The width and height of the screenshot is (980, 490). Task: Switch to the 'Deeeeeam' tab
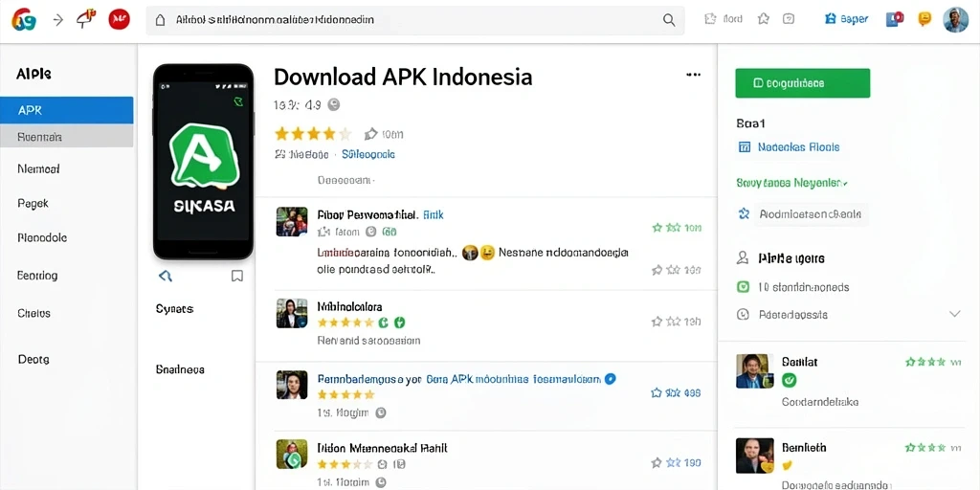(x=345, y=181)
